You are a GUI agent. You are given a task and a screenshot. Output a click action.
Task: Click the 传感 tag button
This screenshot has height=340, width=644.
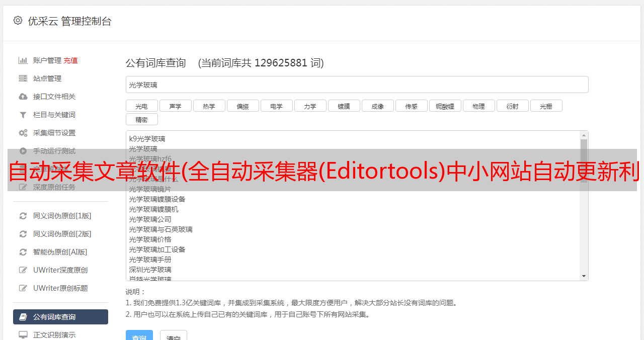(x=411, y=106)
